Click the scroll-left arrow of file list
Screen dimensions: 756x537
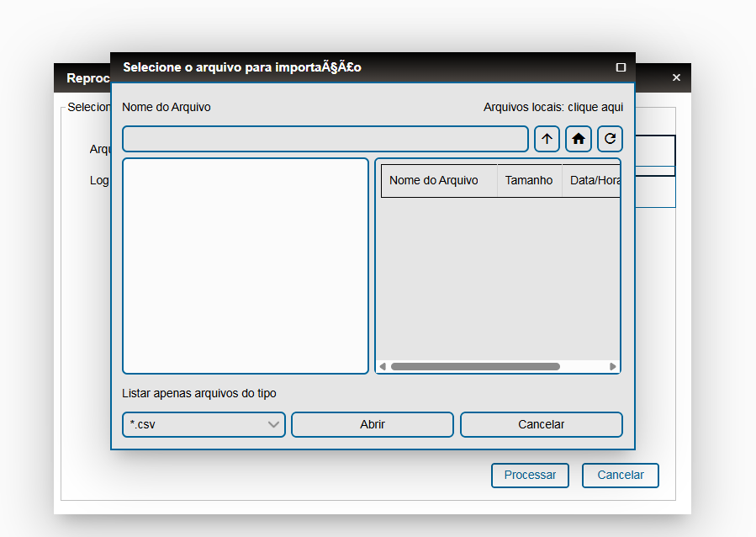383,367
